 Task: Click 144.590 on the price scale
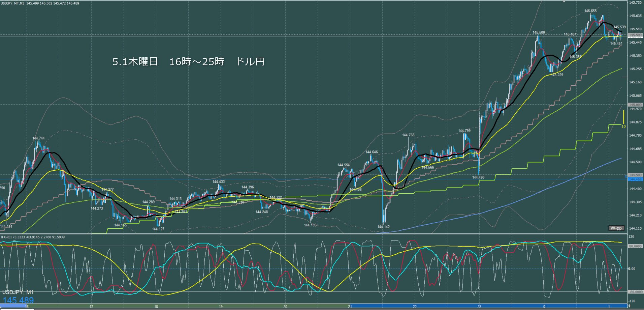pos(635,162)
